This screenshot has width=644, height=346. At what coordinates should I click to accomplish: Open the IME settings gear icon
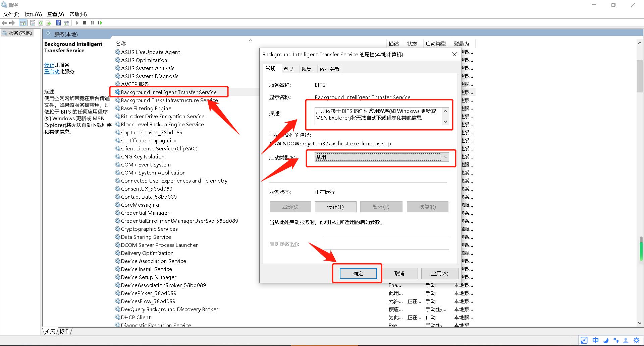click(636, 340)
